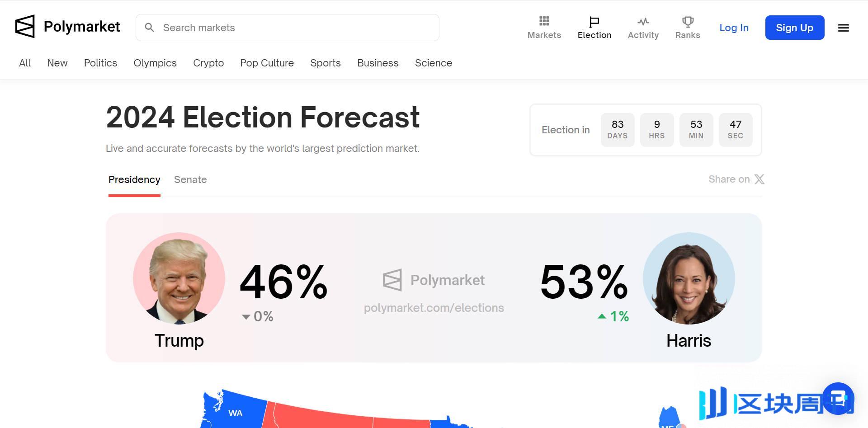Click the X logo to share

point(759,179)
